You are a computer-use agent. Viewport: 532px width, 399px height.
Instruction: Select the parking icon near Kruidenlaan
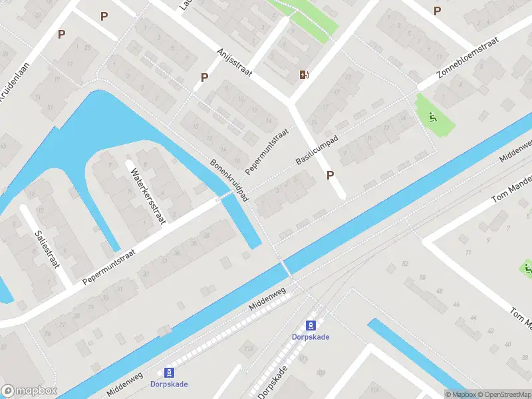61,35
